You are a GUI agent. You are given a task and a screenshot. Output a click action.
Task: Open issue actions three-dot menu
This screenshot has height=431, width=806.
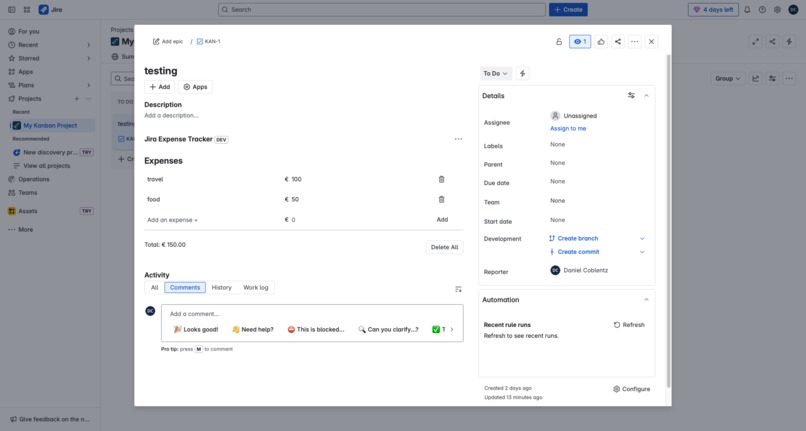tap(635, 42)
